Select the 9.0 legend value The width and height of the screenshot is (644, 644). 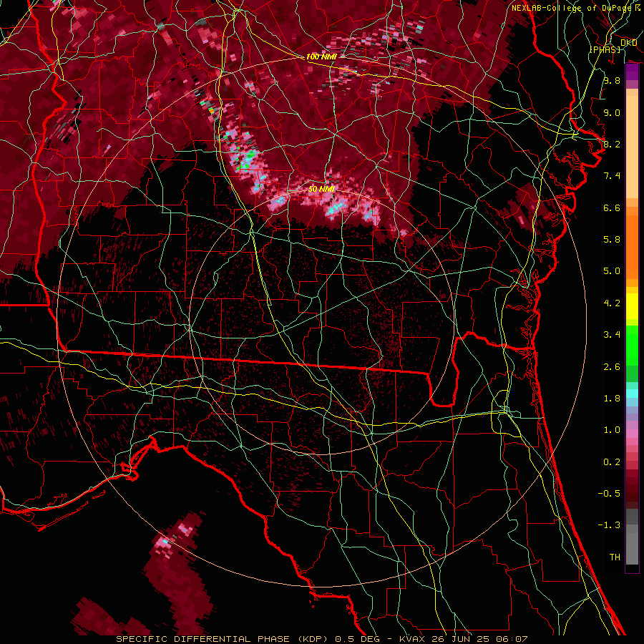click(x=612, y=112)
